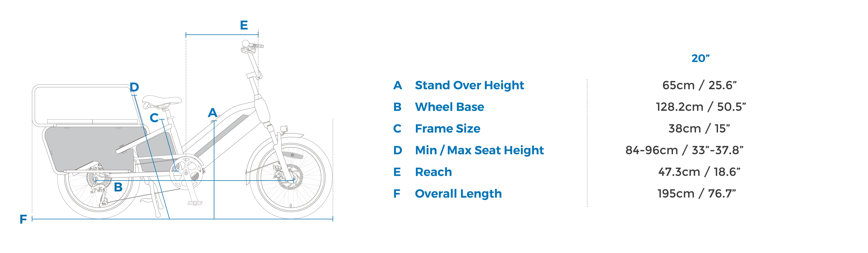Click the E reach marker label

(244, 25)
